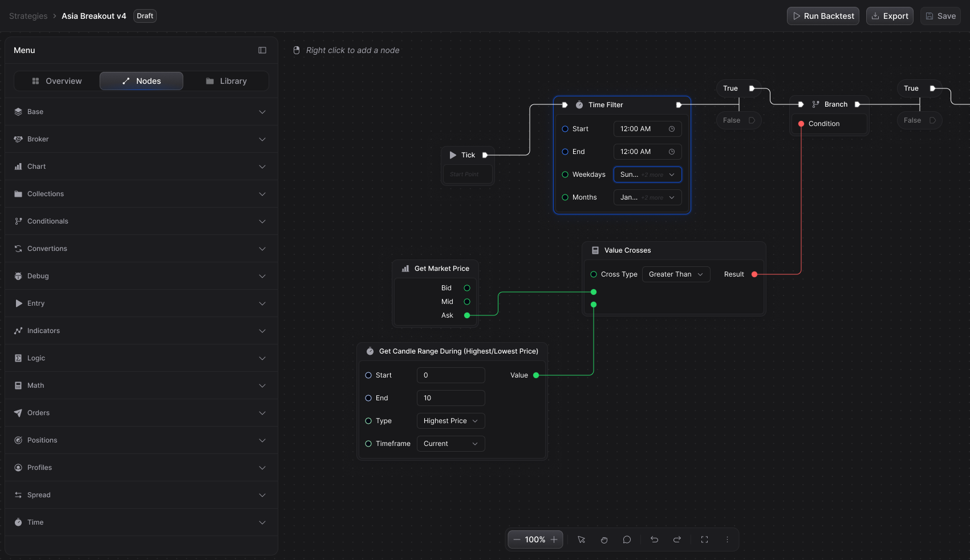The height and width of the screenshot is (560, 970).
Task: Open the Greater Than cross type dropdown
Action: 676,274
